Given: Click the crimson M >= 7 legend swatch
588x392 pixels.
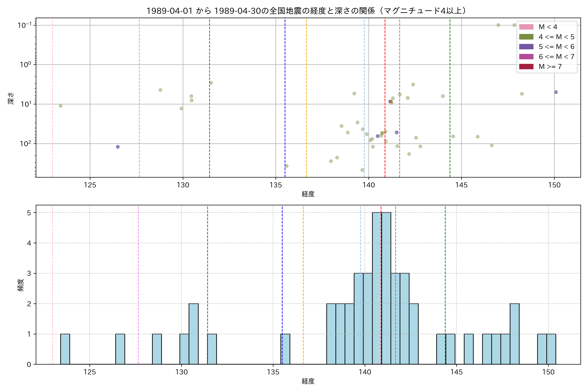Looking at the screenshot, I should pyautogui.click(x=526, y=66).
